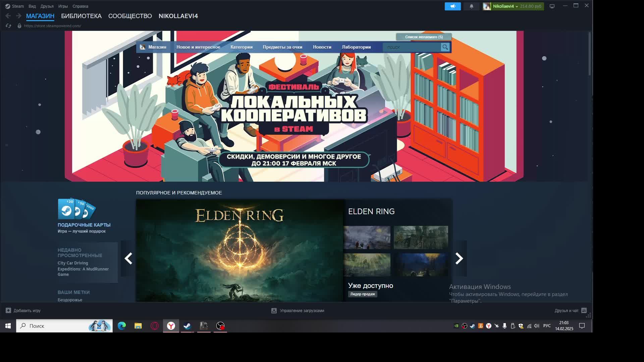
Task: Open the Справка menu
Action: click(80, 6)
